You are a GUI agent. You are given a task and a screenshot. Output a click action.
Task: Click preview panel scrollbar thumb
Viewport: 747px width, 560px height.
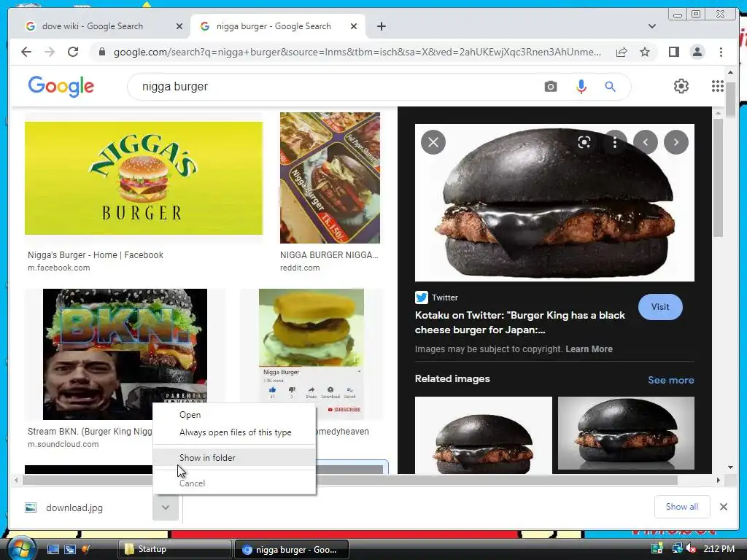pyautogui.click(x=718, y=177)
